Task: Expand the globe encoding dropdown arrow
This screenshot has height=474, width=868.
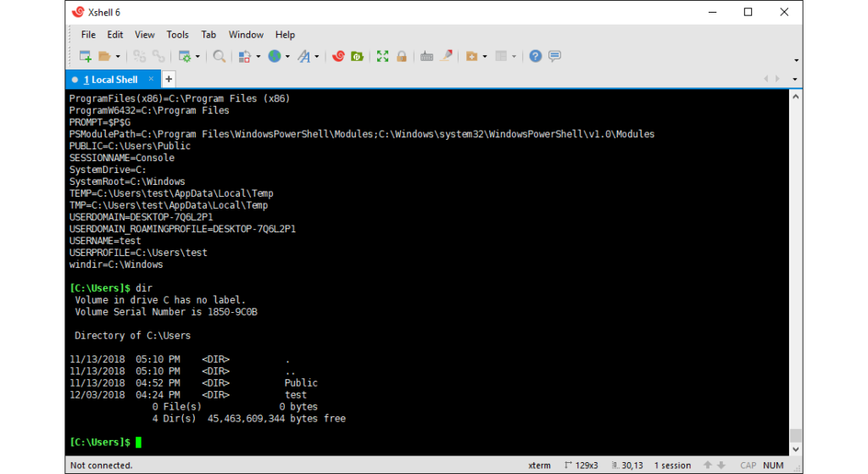Action: pyautogui.click(x=287, y=57)
